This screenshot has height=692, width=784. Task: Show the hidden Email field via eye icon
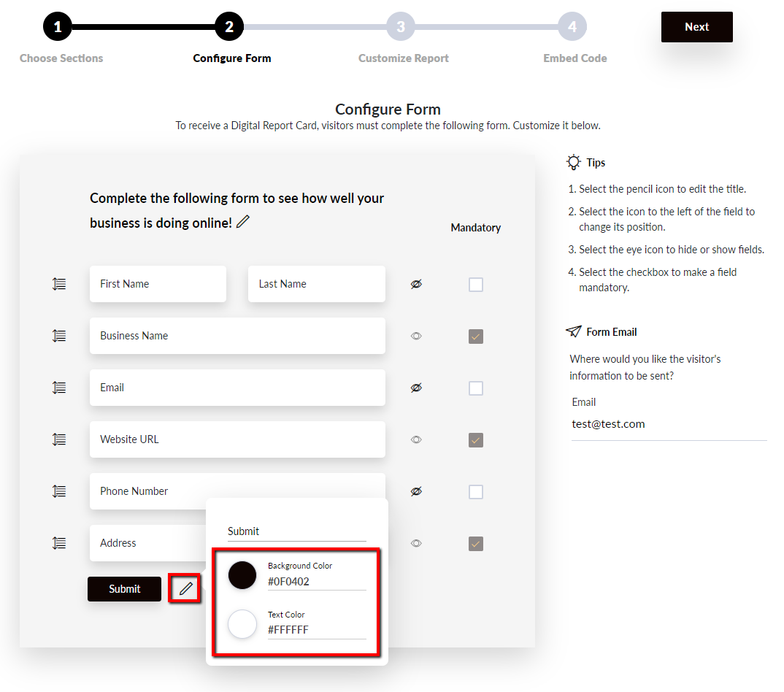click(x=416, y=388)
